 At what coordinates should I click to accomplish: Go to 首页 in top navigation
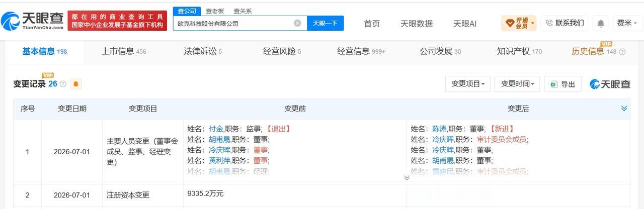[x=372, y=24]
